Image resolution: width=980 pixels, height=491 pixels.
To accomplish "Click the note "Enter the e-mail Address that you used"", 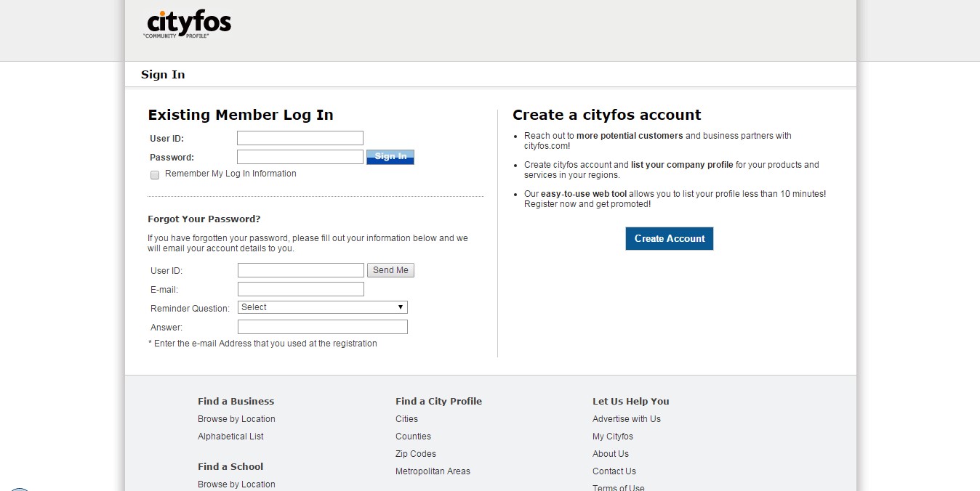I will (262, 344).
